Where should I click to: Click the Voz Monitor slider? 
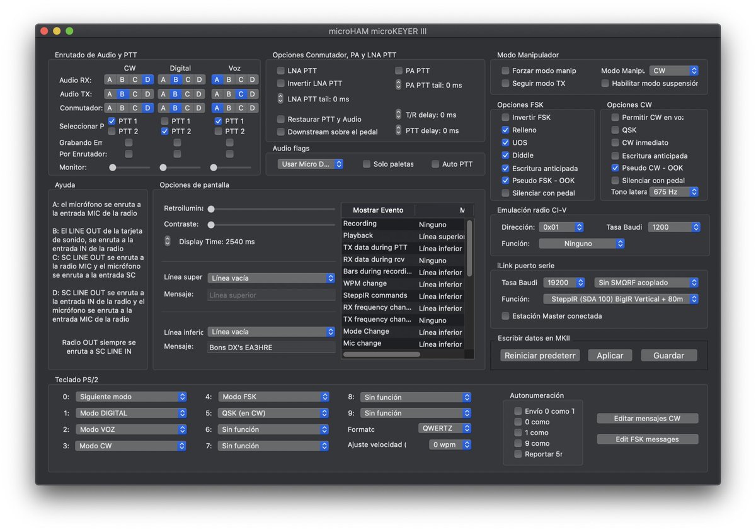point(231,167)
